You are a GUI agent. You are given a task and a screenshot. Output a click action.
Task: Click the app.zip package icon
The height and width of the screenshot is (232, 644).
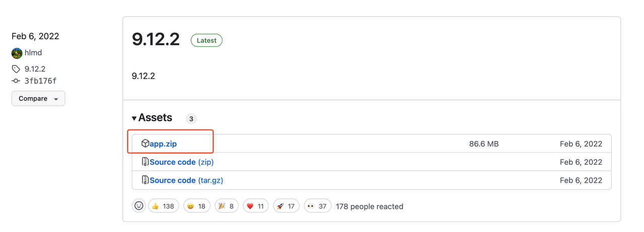point(145,144)
